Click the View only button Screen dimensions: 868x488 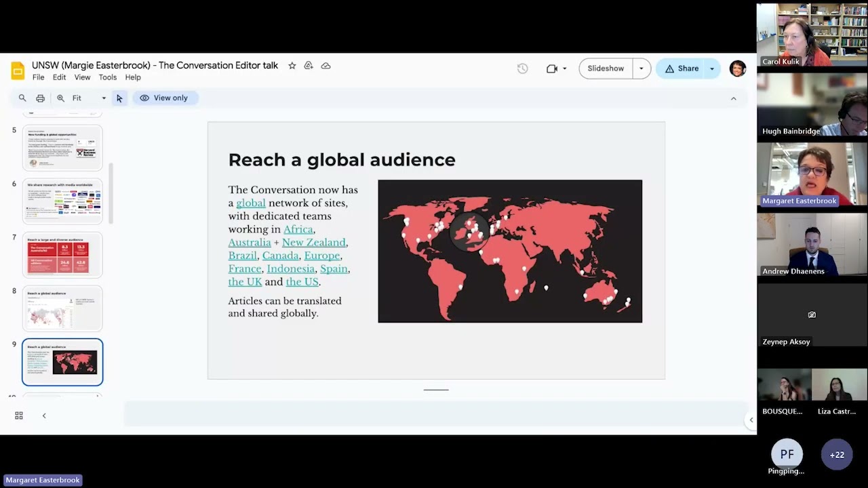click(164, 98)
